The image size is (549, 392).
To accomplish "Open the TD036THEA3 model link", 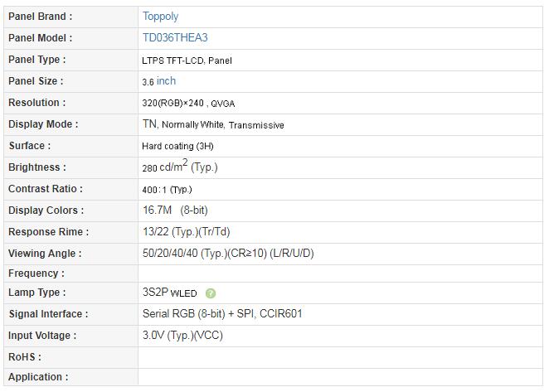I will pos(175,37).
